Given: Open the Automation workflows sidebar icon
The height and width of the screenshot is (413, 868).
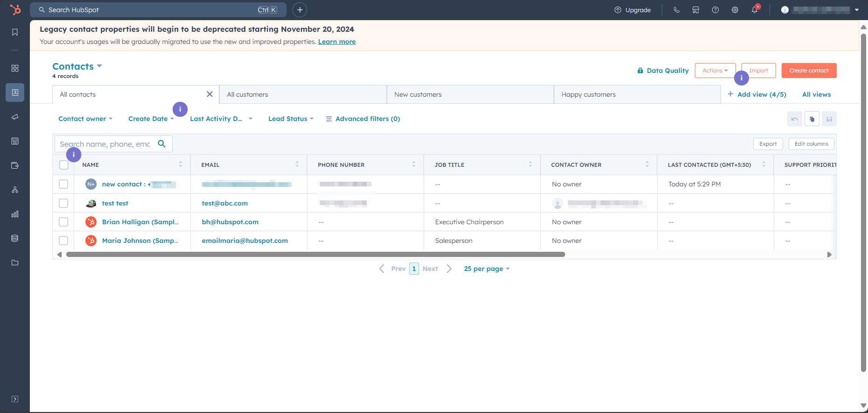Looking at the screenshot, I should tap(15, 190).
